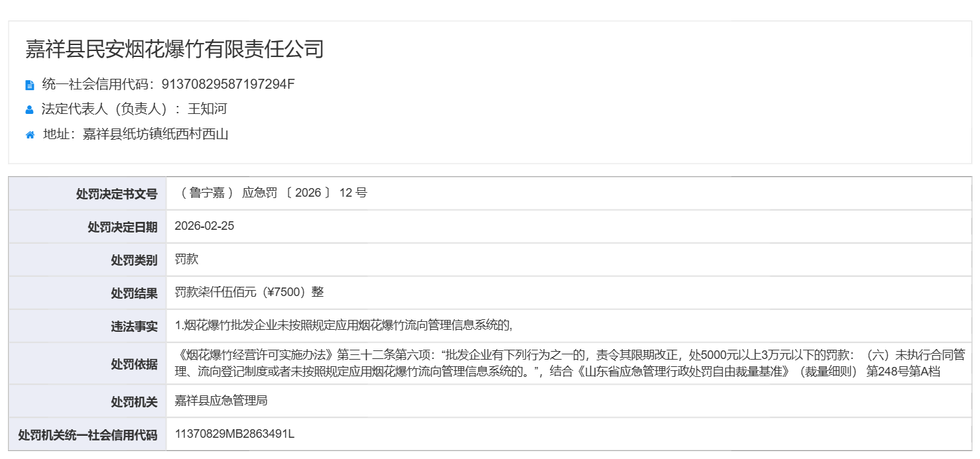The width and height of the screenshot is (980, 459).
Task: Click the penalty type value 罚款
Action: coord(186,259)
